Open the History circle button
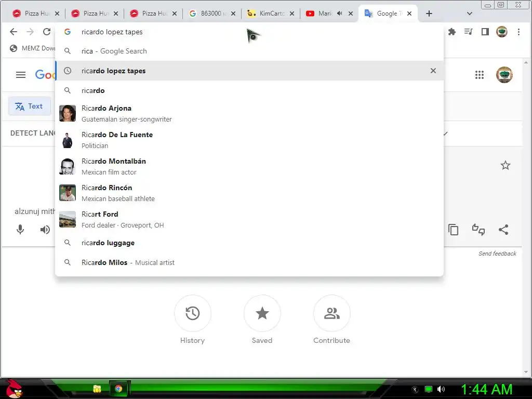The height and width of the screenshot is (399, 532). [x=192, y=313]
